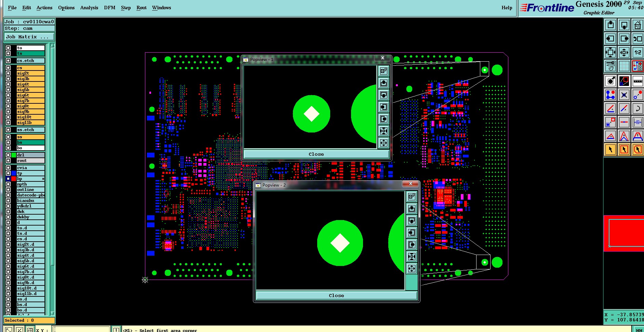Toggle checkbox for layer drl

pos(8,155)
